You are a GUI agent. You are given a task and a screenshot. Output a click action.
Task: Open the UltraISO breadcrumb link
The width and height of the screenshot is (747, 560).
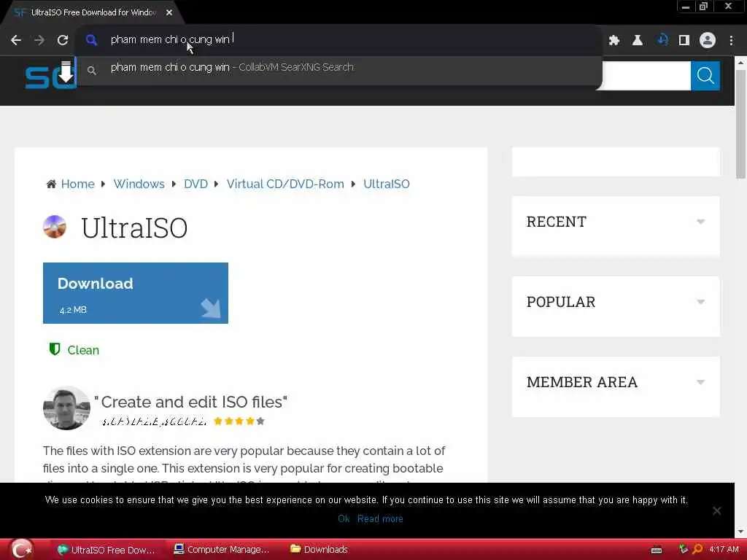pos(387,184)
